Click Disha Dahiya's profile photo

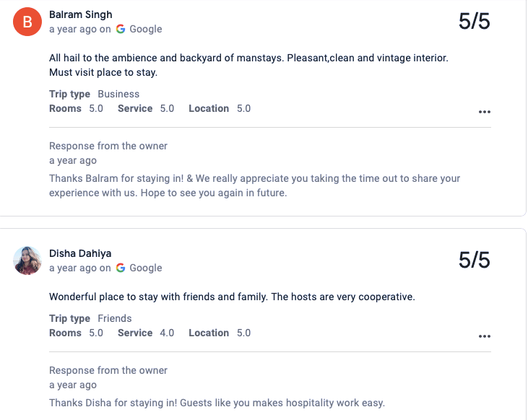point(27,261)
